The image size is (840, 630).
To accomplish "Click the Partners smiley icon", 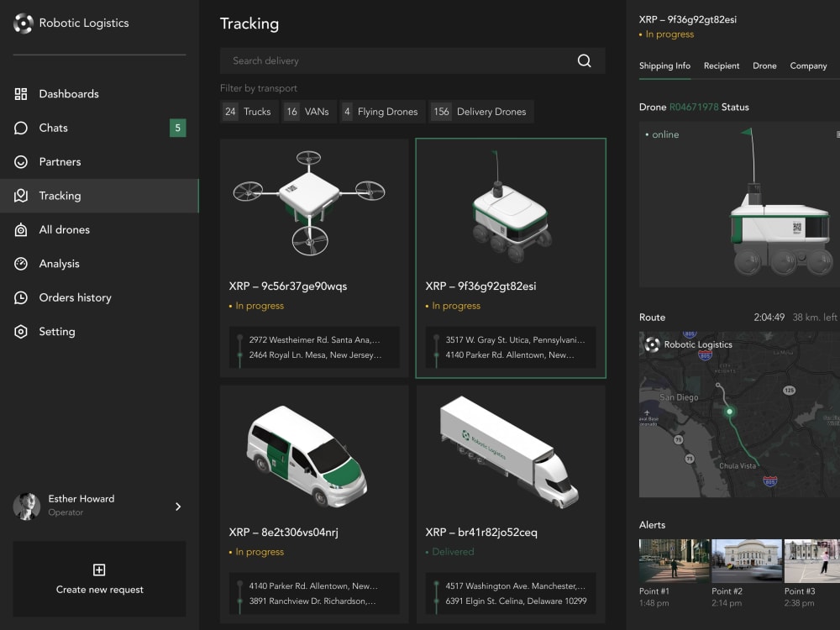I will [x=21, y=162].
